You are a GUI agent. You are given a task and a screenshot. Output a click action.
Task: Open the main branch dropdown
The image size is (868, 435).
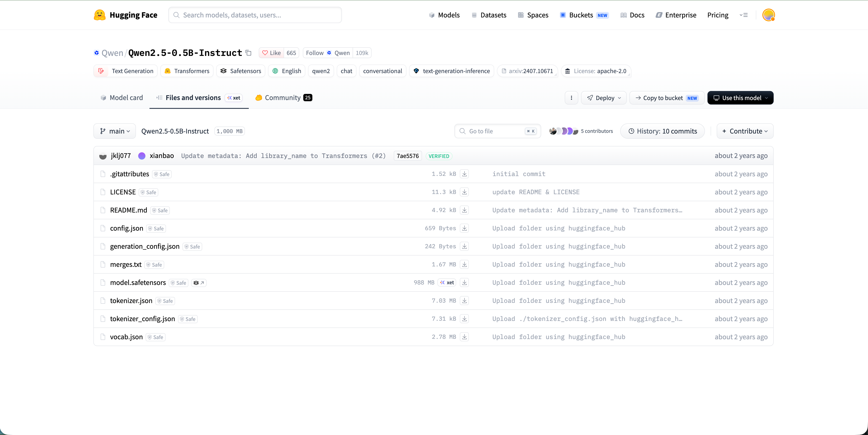click(115, 131)
